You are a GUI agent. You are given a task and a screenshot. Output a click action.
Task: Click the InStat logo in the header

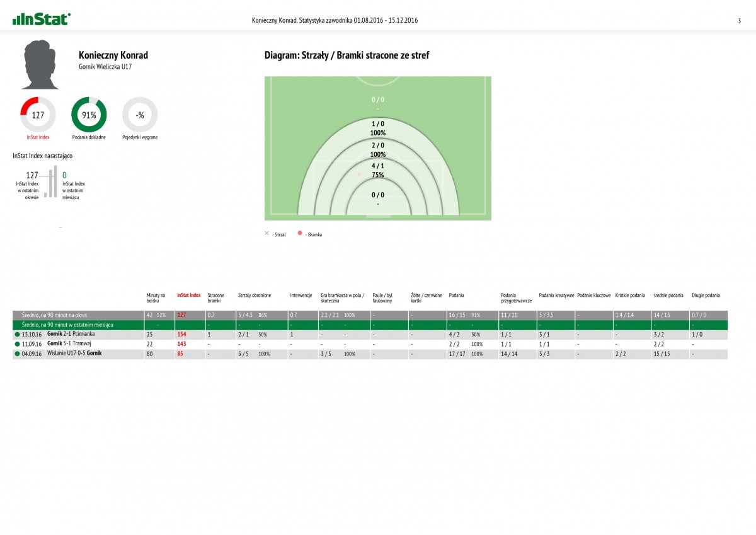pos(41,19)
